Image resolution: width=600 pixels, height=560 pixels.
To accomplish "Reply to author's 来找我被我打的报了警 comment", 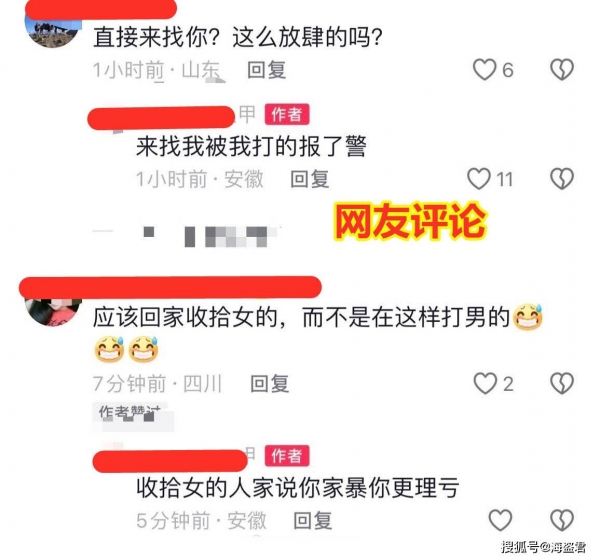I will click(x=310, y=179).
